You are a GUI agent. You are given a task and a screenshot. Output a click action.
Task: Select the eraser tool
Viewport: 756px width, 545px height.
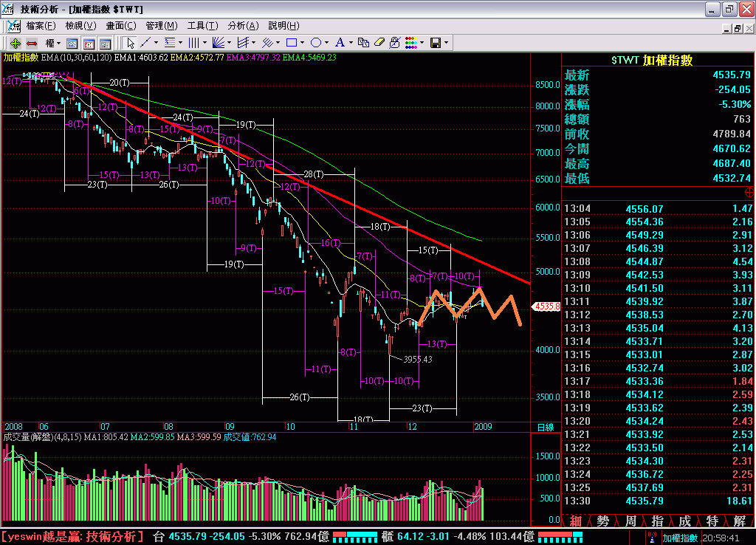(379, 43)
